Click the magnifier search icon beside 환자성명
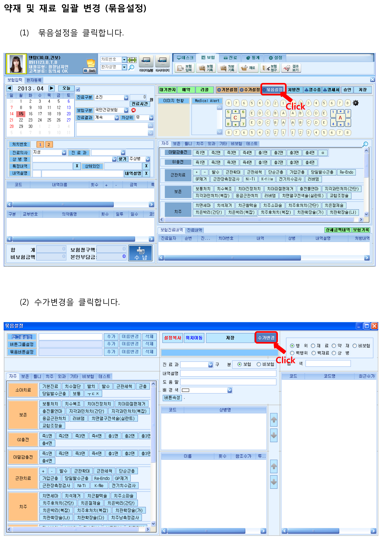392x546 pixels. 132,67
